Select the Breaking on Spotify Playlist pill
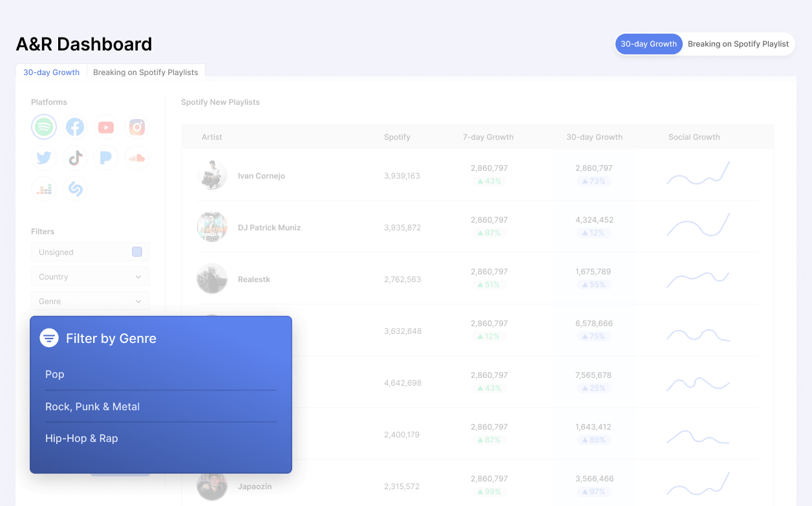The width and height of the screenshot is (812, 506). pyautogui.click(x=738, y=44)
